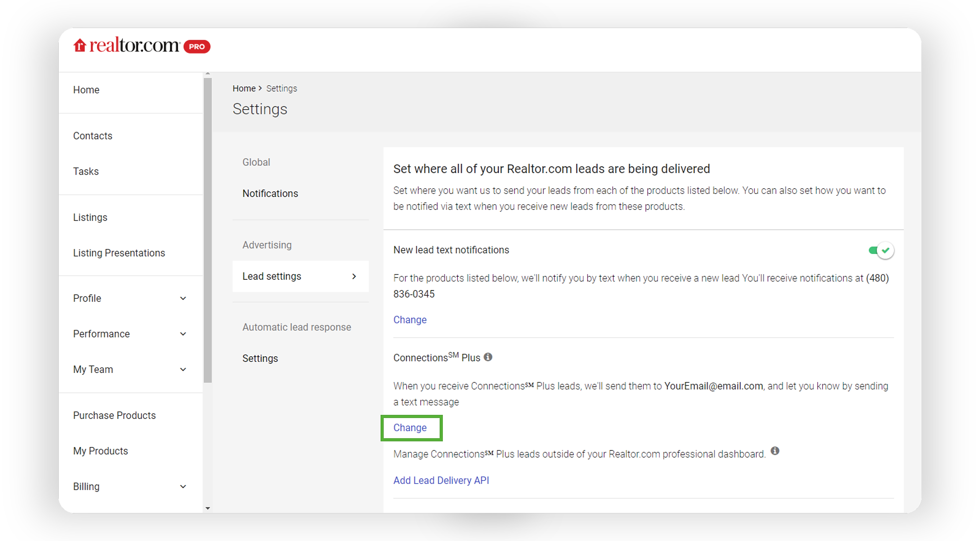Expand the Profile menu chevron
Image resolution: width=980 pixels, height=541 pixels.
click(183, 298)
